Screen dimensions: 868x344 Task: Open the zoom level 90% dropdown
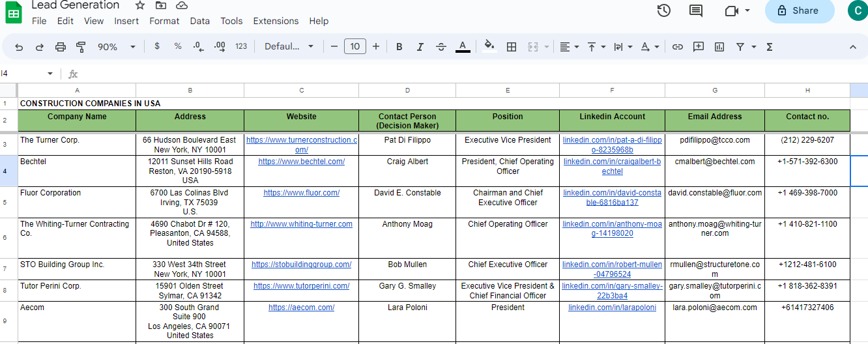[116, 47]
